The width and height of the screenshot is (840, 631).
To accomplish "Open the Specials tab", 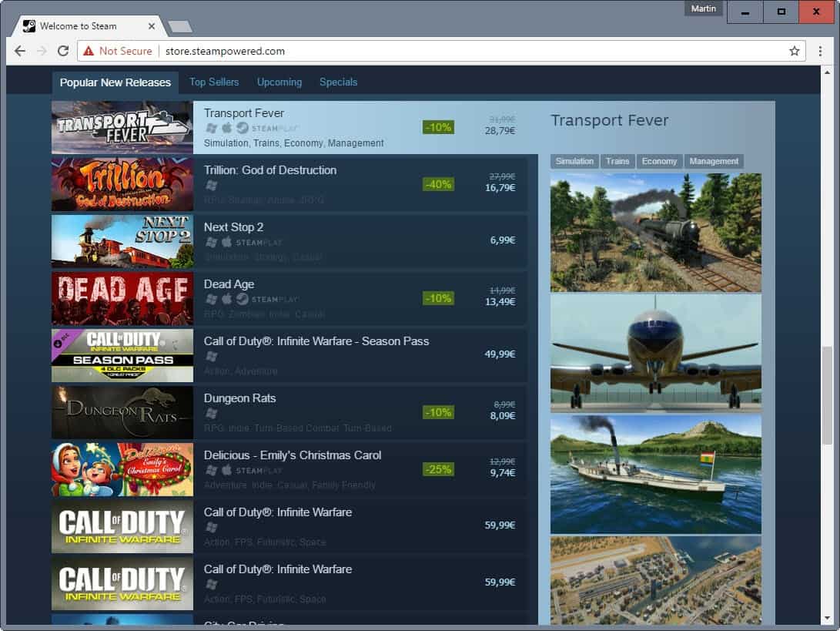I will pos(338,82).
